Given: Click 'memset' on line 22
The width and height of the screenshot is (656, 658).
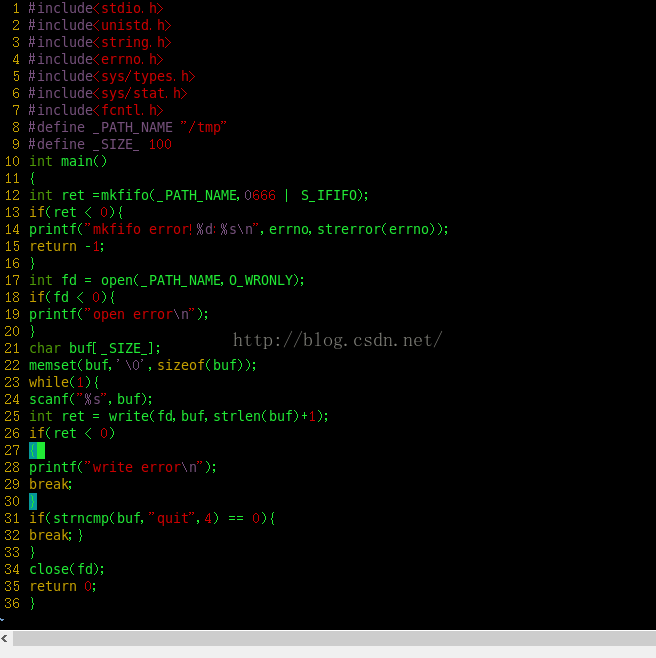Looking at the screenshot, I should (x=53, y=365).
